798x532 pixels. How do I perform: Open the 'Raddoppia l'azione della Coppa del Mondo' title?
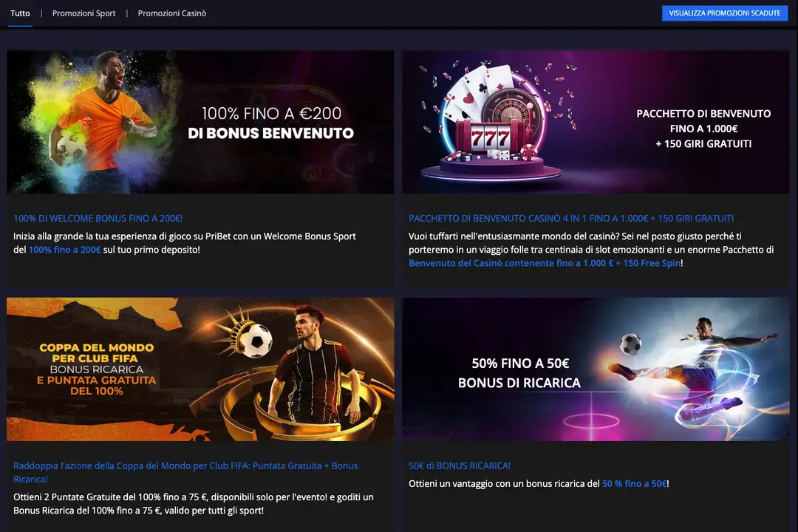pos(185,465)
